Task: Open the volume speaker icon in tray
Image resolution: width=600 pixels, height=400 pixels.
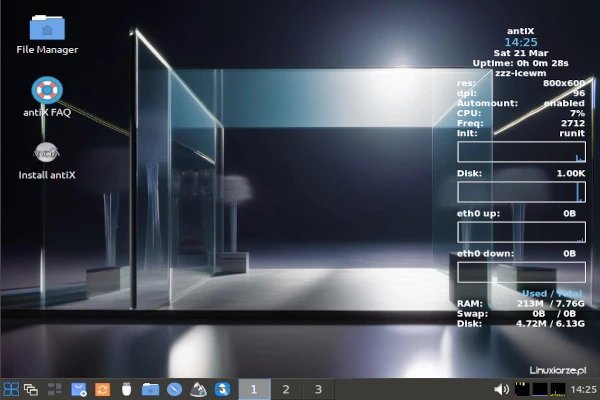Action: pyautogui.click(x=501, y=389)
